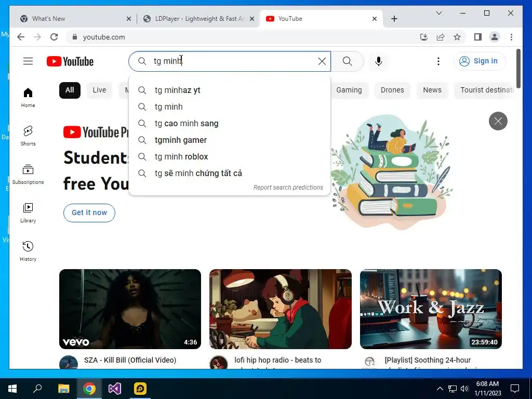
Task: Open the Windows Start menu
Action: (x=12, y=389)
